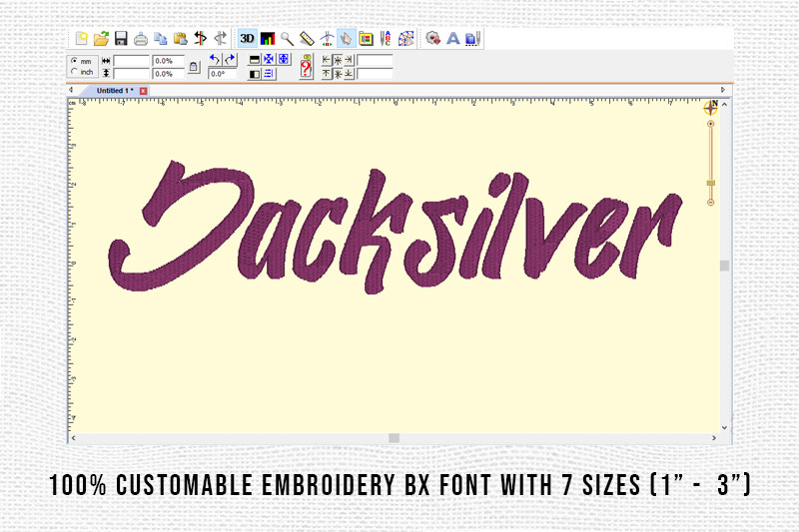Click the zoom-in plus on the slider
Image resolution: width=799 pixels, height=532 pixels.
[x=711, y=124]
